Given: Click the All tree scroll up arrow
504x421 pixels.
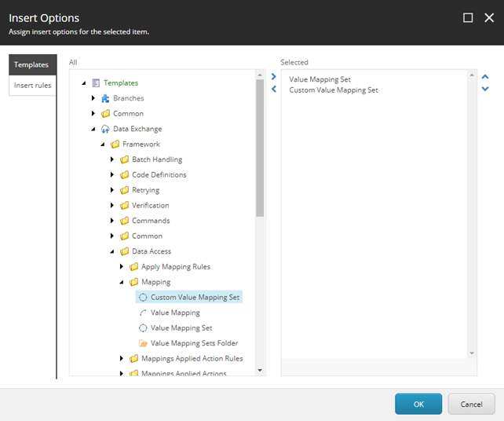Looking at the screenshot, I should (x=260, y=75).
